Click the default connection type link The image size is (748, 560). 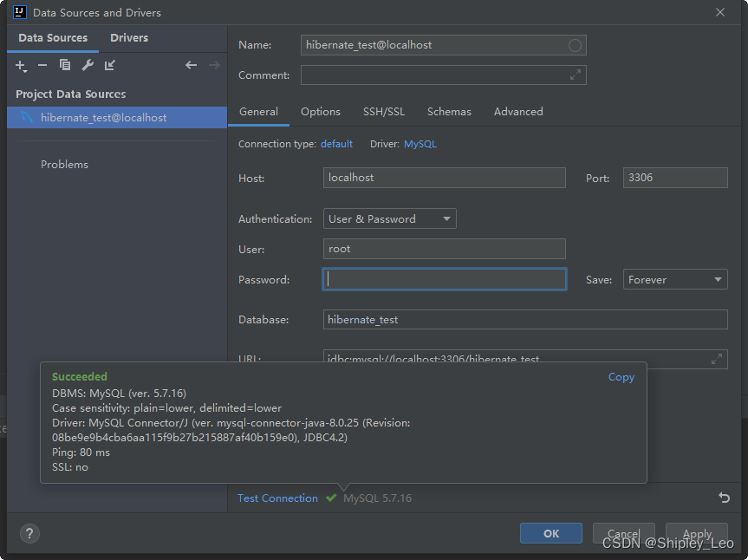click(x=336, y=144)
